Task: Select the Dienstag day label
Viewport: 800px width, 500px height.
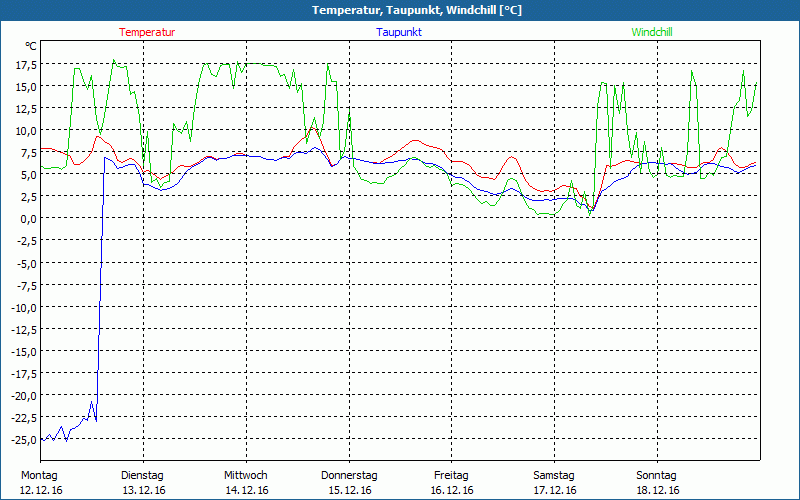Action: [143, 475]
